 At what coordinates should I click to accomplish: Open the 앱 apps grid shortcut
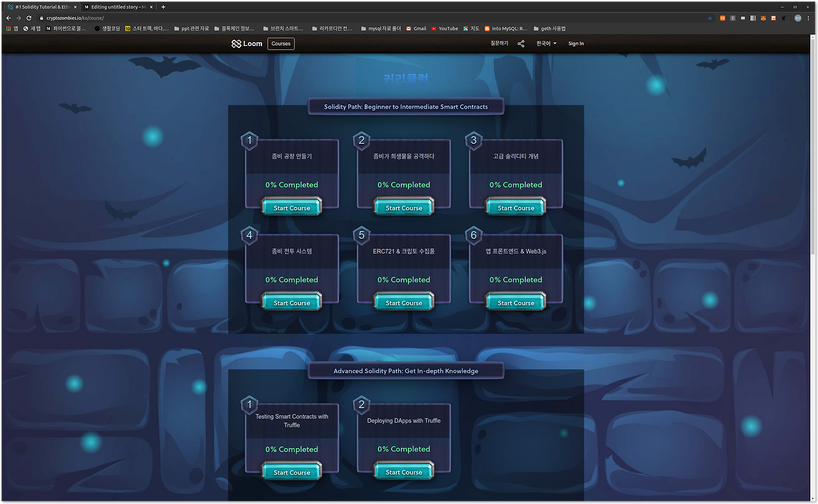tap(12, 28)
